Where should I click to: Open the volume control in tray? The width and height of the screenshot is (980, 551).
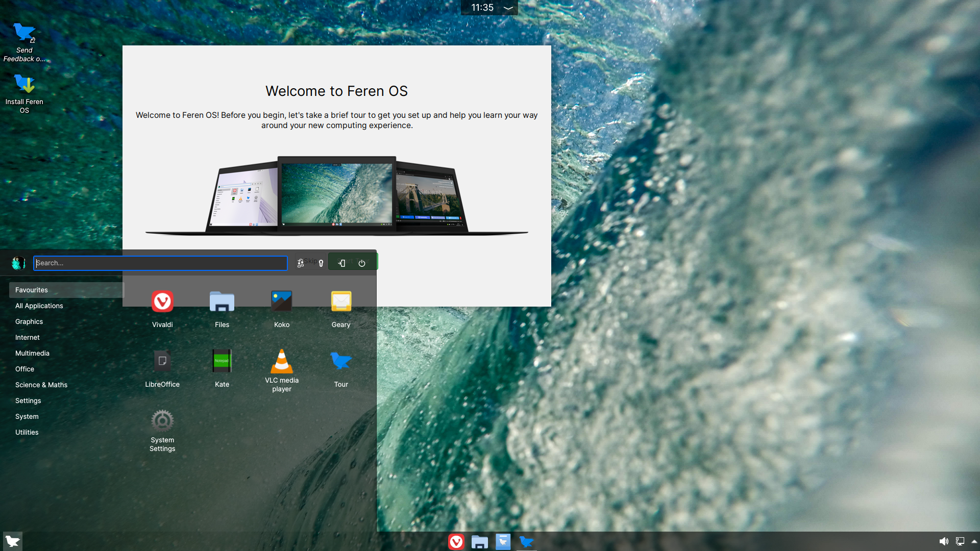[944, 541]
